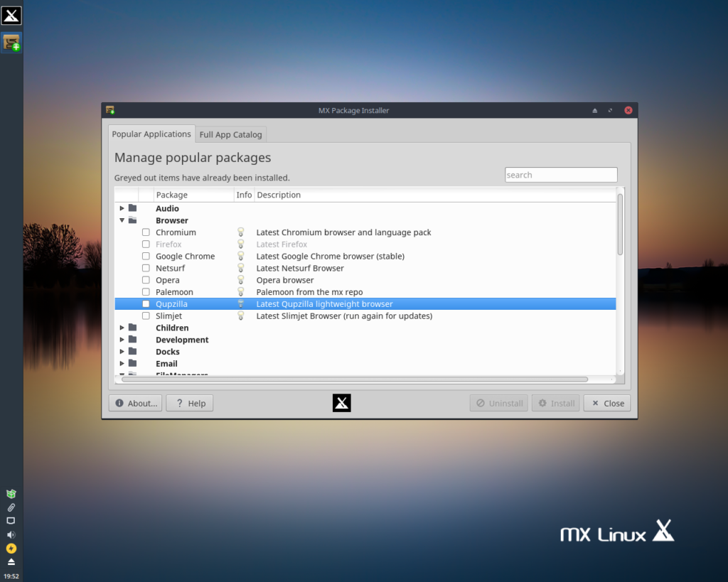
Task: Collapse the Browser category
Action: point(122,220)
